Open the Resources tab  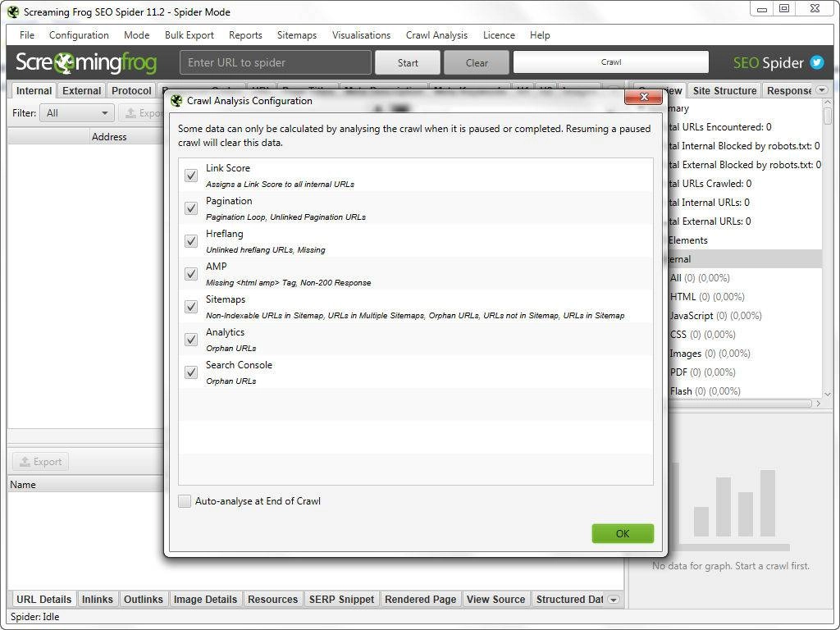272,600
